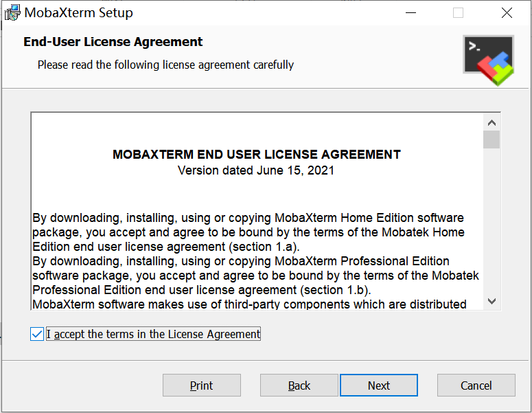Click the license text scrollbar thumb
This screenshot has width=532, height=413.
click(491, 139)
